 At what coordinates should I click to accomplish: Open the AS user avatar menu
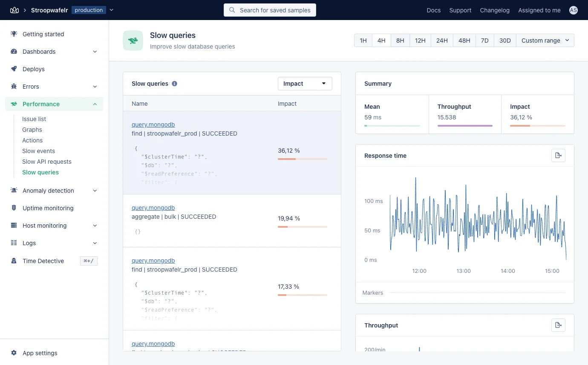574,10
